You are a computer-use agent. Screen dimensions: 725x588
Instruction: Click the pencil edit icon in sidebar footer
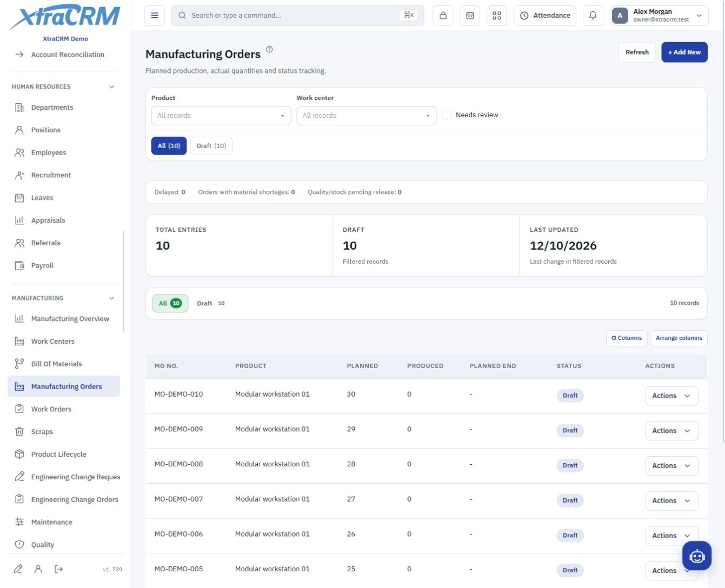coord(18,569)
